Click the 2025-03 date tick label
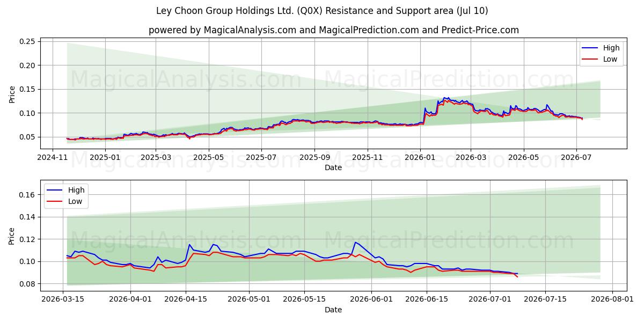The width and height of the screenshot is (644, 322). tap(156, 158)
